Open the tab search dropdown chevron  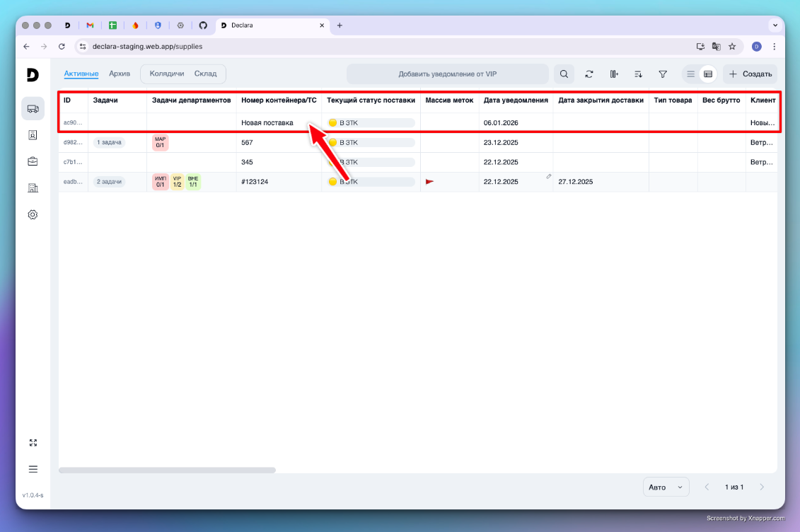[x=775, y=25]
